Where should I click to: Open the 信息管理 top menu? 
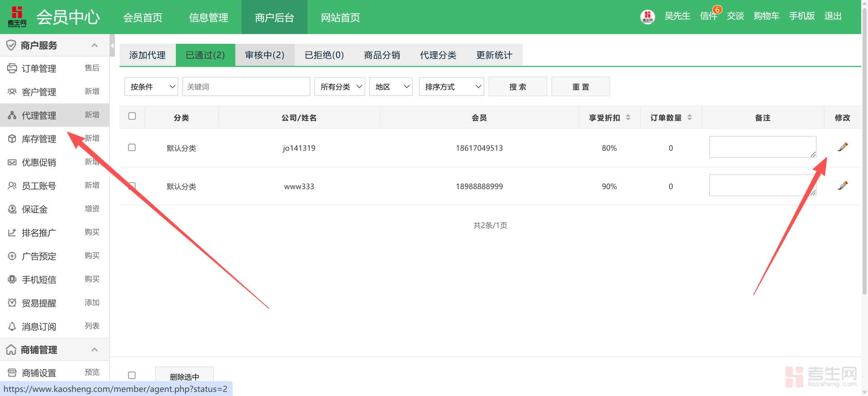[208, 18]
